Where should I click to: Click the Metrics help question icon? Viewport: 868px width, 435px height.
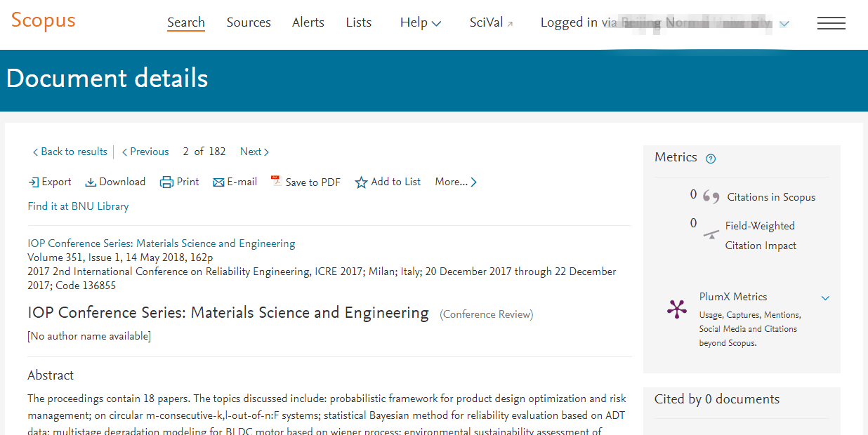point(711,159)
